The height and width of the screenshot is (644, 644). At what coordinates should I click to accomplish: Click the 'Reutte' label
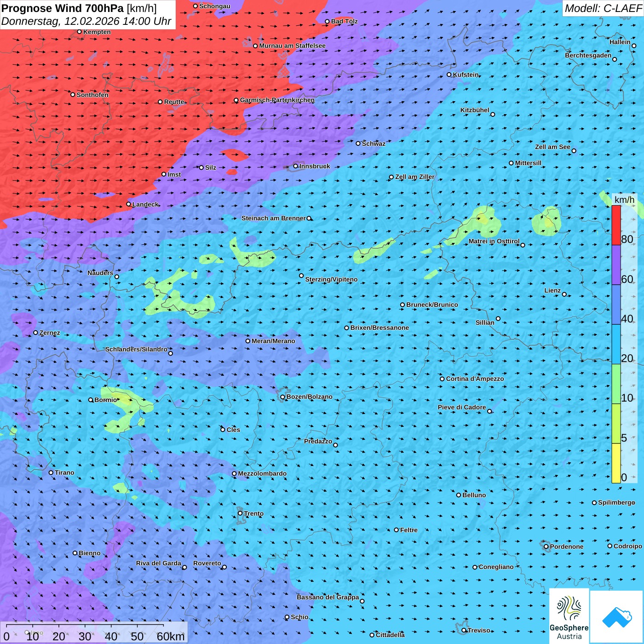coord(174,102)
